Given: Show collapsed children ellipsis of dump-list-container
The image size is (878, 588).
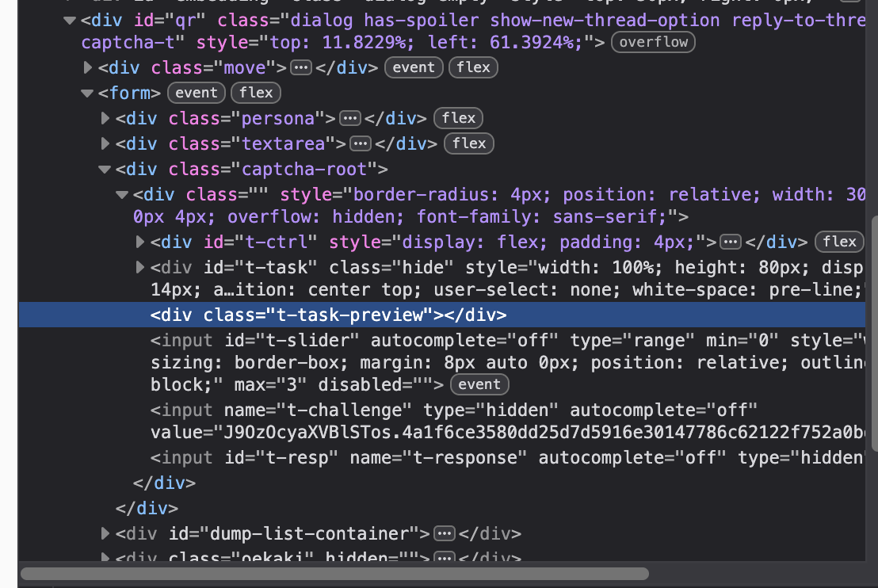Looking at the screenshot, I should [445, 533].
